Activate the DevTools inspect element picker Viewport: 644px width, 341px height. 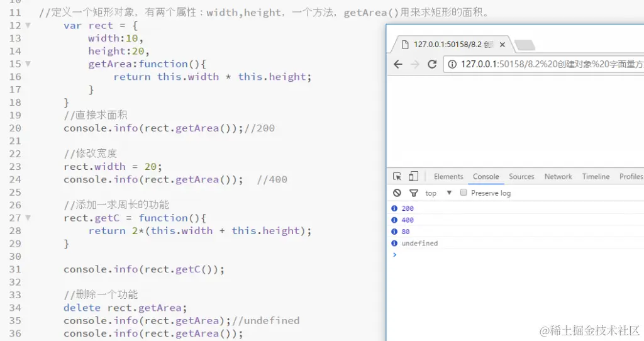397,176
